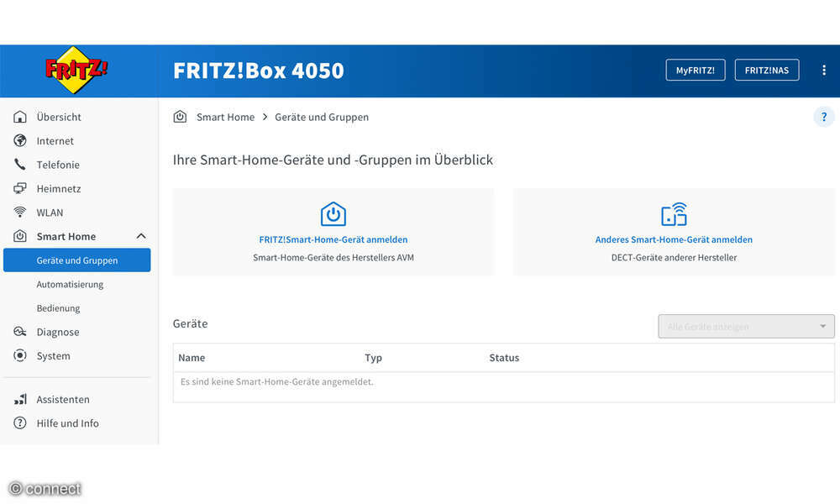840x504 pixels.
Task: Click the FRITZ!Smart-Home-Gerät anmelden device icon
Action: pos(333,214)
